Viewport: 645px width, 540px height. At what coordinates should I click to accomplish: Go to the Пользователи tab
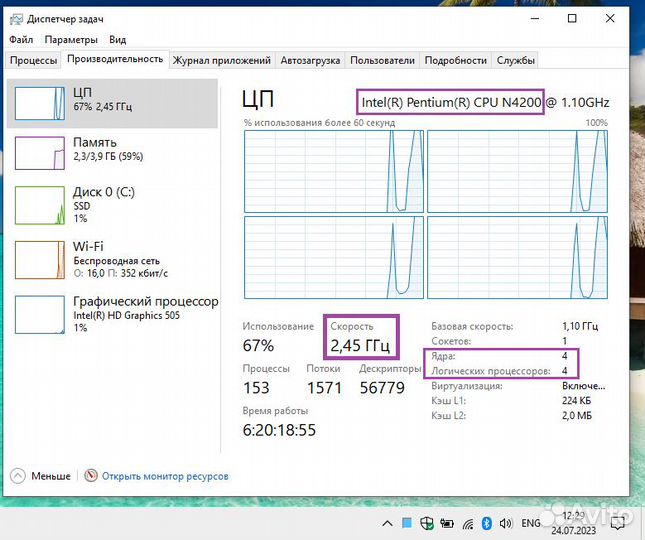click(x=382, y=60)
